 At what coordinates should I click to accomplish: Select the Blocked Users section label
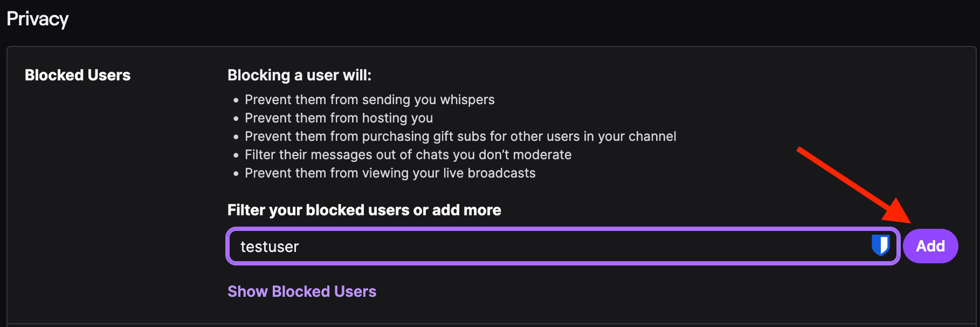78,75
